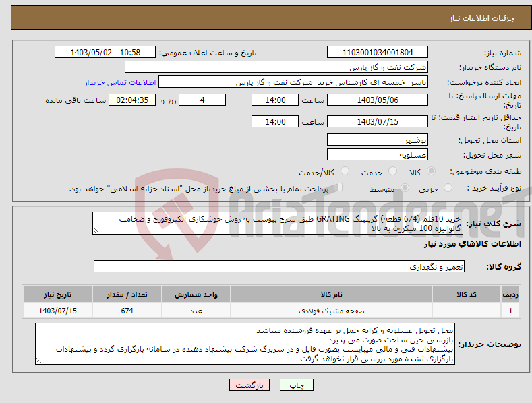Image resolution: width=532 pixels, height=403 pixels.
Task: Click the resize handle of the description text area
Action: tap(96, 230)
